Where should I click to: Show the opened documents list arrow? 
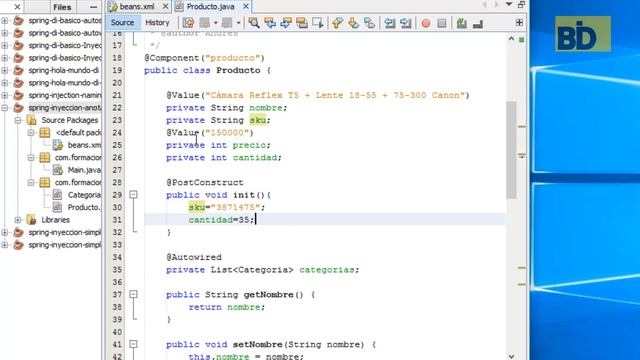(509, 4)
